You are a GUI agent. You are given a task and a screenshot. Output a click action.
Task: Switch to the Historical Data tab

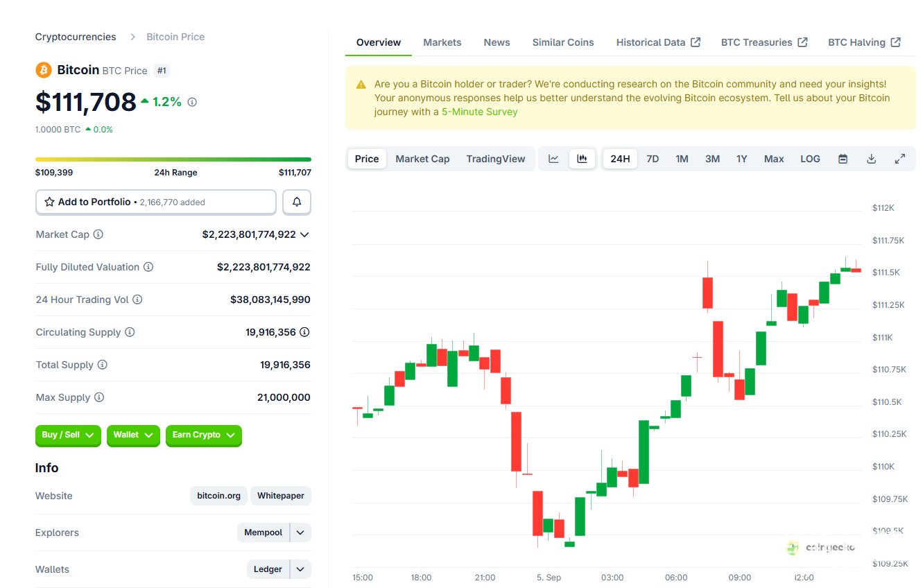[657, 42]
